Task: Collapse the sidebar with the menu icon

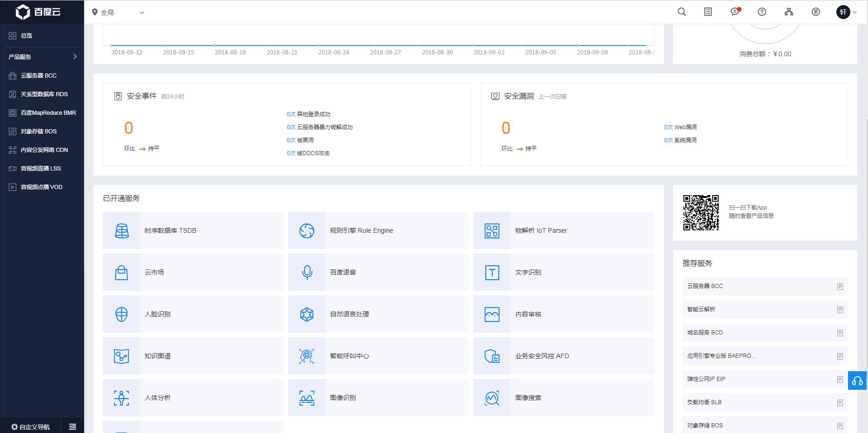Action: tap(73, 426)
